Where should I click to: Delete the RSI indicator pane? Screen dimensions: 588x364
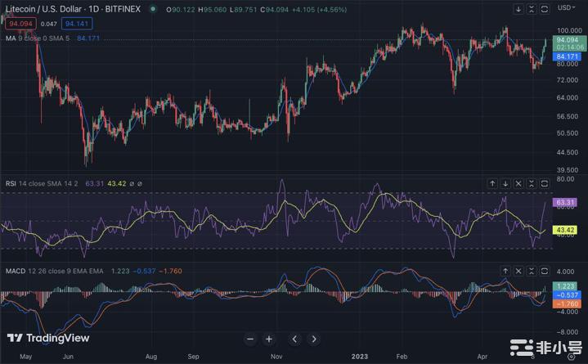click(x=518, y=184)
